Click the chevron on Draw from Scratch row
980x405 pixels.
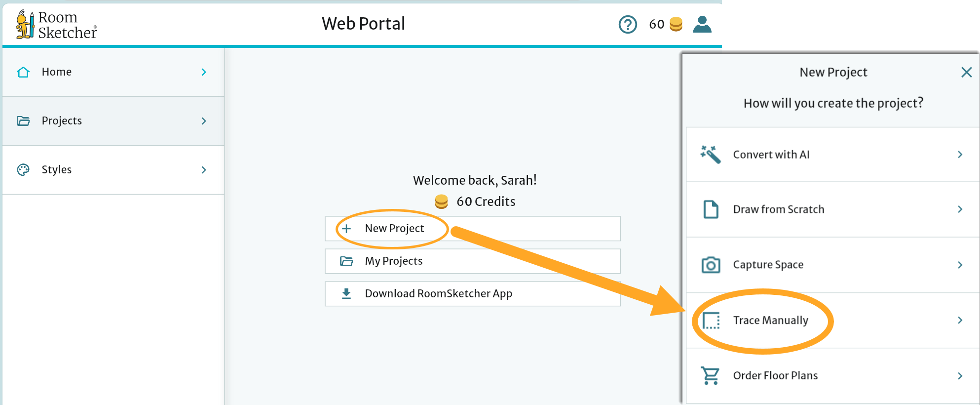[x=960, y=209]
